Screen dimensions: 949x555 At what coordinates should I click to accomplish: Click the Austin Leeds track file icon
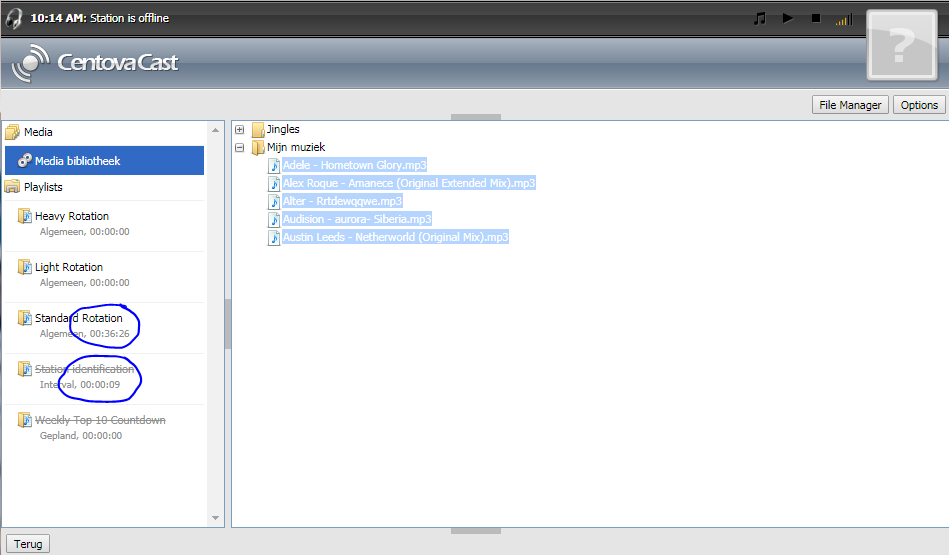click(274, 237)
